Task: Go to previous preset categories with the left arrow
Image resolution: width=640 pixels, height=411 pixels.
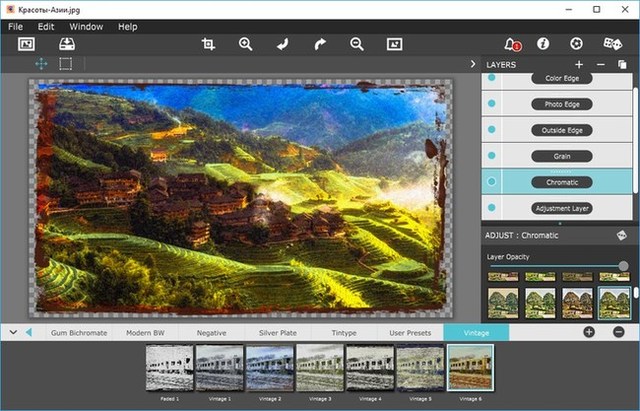Action: (29, 332)
